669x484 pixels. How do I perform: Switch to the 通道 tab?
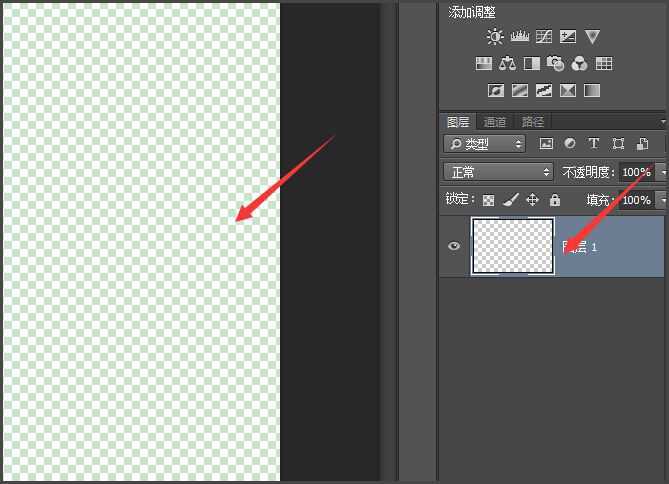(x=495, y=122)
